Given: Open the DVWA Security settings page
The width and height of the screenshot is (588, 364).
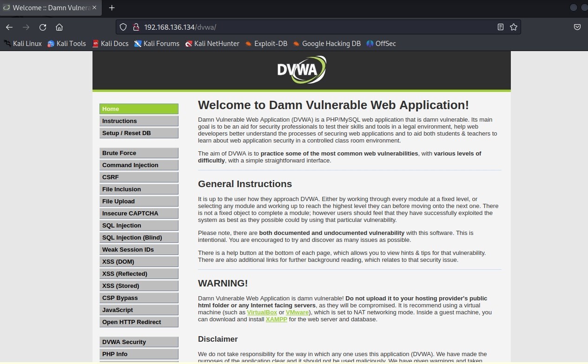Looking at the screenshot, I should point(139,342).
